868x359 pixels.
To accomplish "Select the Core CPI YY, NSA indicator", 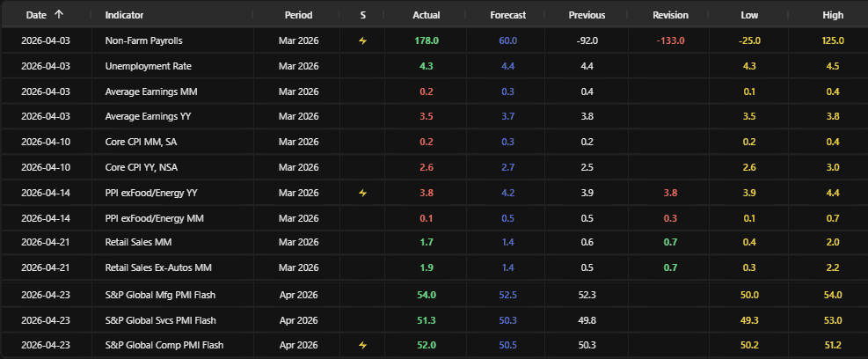I will [142, 167].
